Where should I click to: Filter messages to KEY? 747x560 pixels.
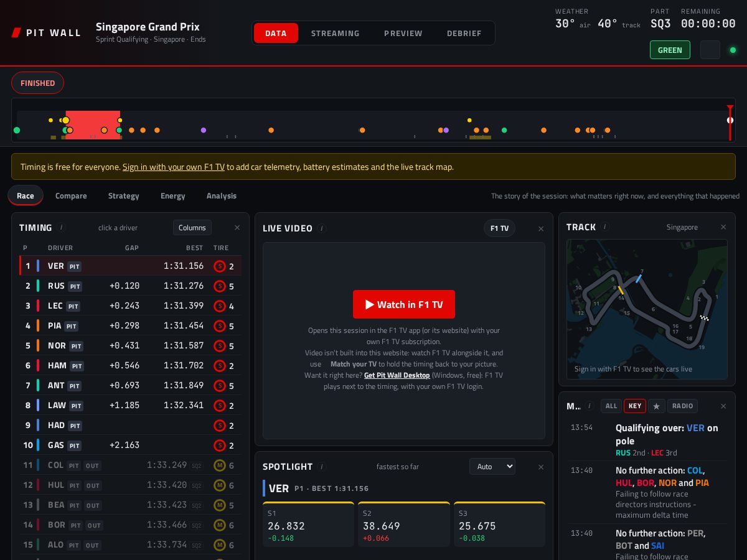[635, 406]
